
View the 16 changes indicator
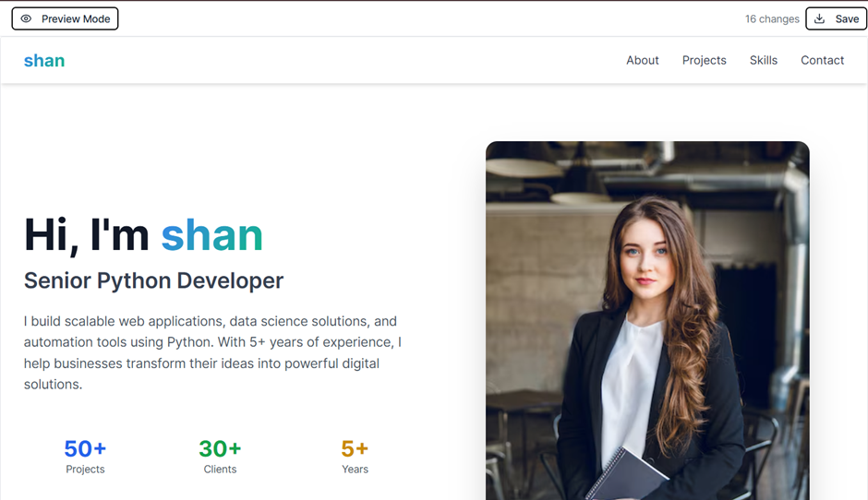coord(772,18)
